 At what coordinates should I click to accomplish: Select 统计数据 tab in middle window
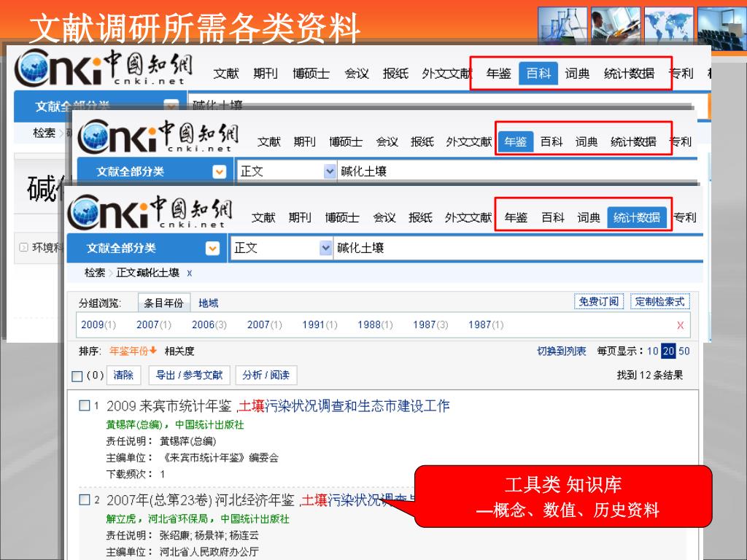tap(634, 142)
